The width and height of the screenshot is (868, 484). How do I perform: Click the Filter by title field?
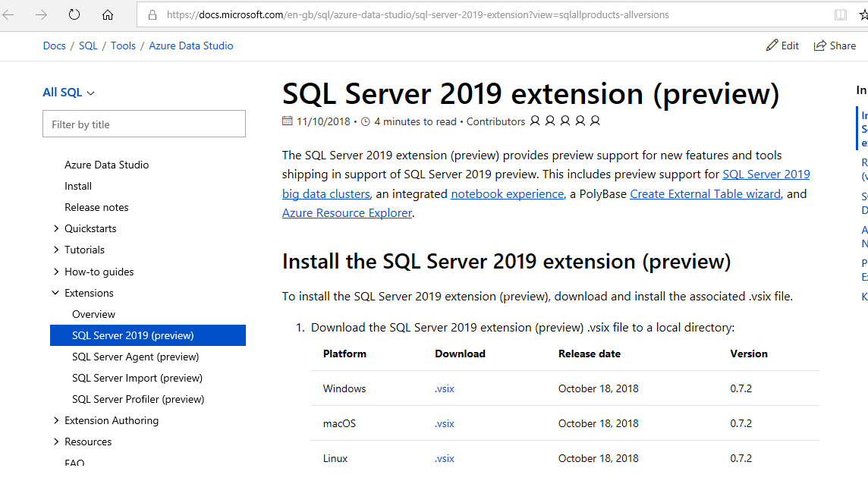pyautogui.click(x=144, y=124)
